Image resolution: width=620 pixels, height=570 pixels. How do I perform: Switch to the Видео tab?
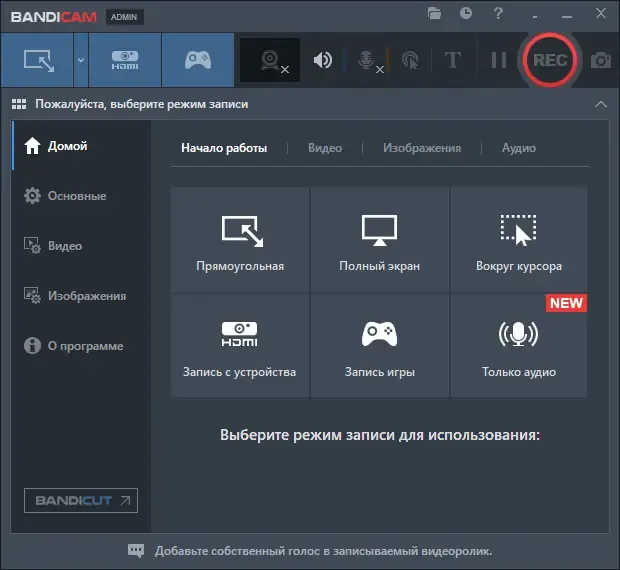[325, 148]
